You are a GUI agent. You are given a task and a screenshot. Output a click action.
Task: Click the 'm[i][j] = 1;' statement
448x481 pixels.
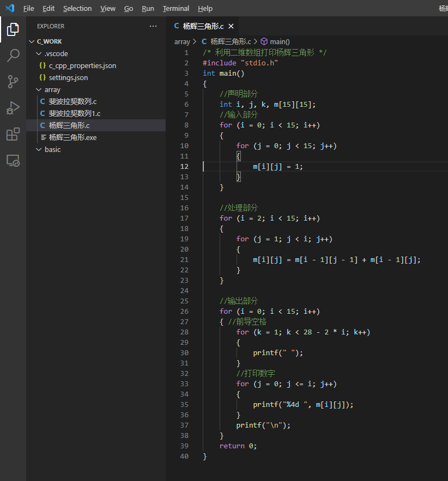pos(278,167)
